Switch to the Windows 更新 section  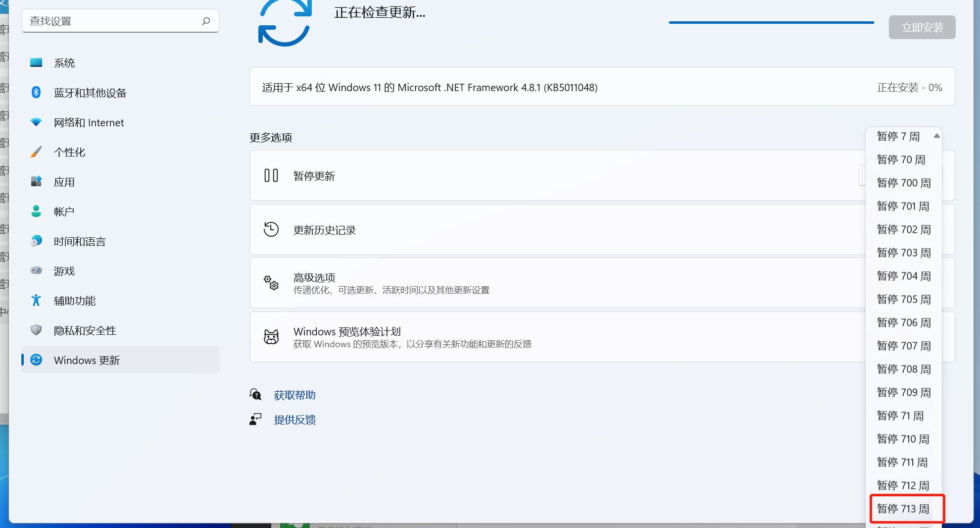pyautogui.click(x=87, y=360)
